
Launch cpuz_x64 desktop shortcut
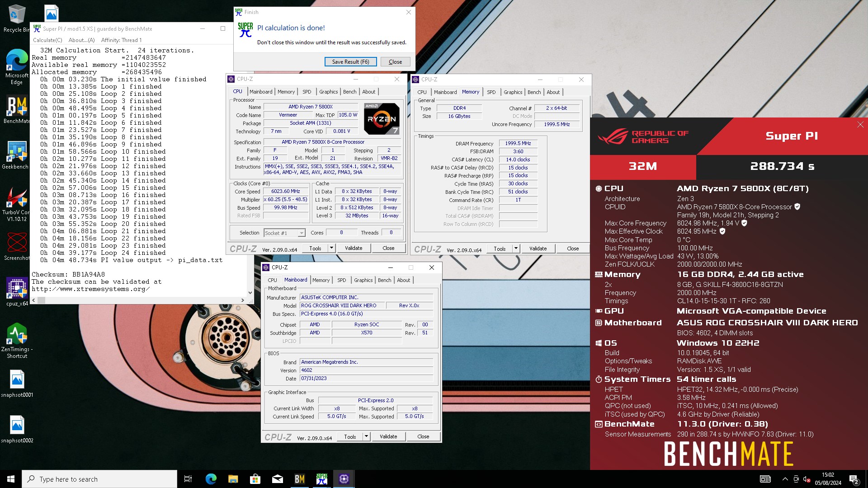tap(17, 292)
